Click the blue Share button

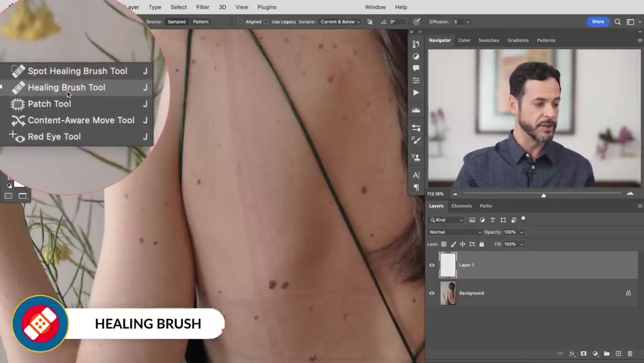click(598, 22)
